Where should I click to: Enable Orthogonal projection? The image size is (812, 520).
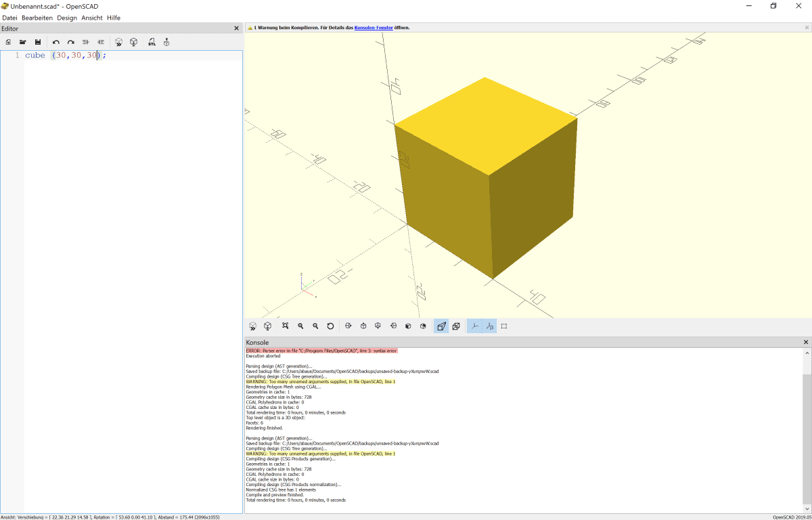coord(456,326)
